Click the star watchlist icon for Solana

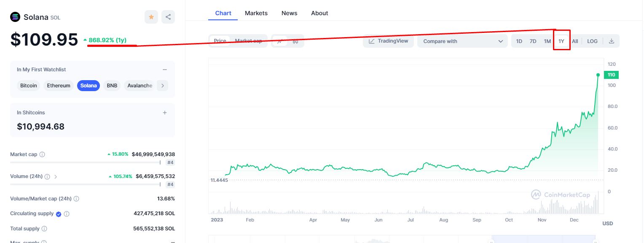151,17
